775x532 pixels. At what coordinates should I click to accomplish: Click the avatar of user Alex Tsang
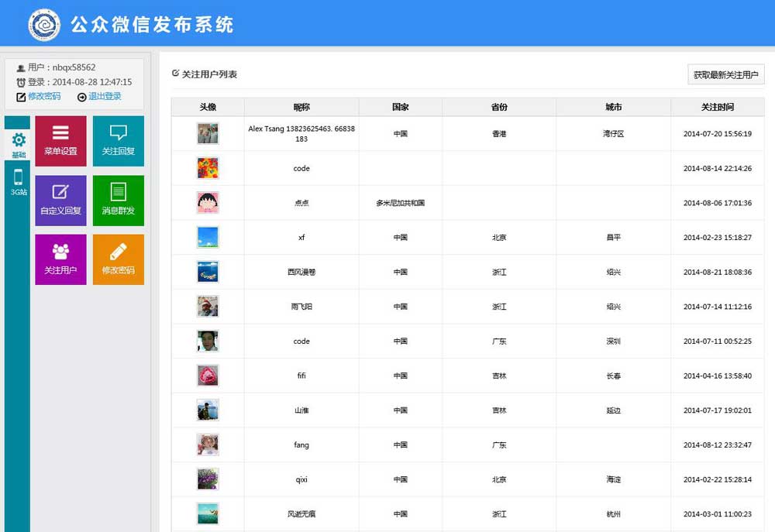click(x=208, y=133)
